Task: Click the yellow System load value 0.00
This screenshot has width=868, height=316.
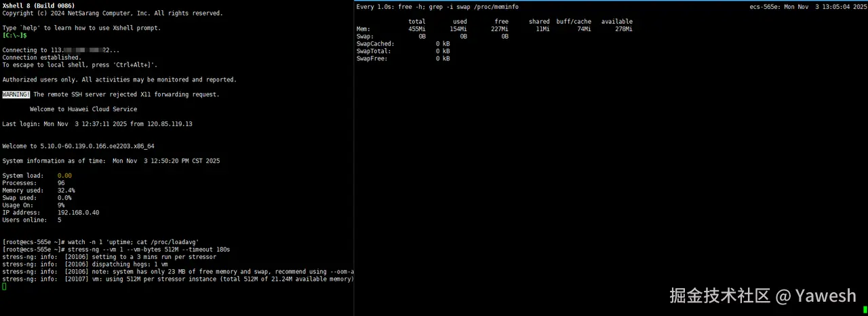Action: click(64, 176)
